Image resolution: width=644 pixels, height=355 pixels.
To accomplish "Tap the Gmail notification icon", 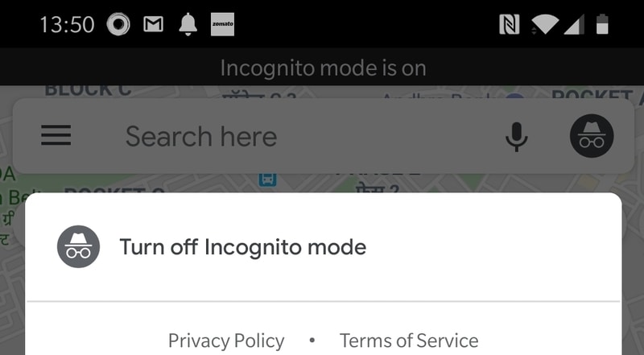I will [153, 25].
